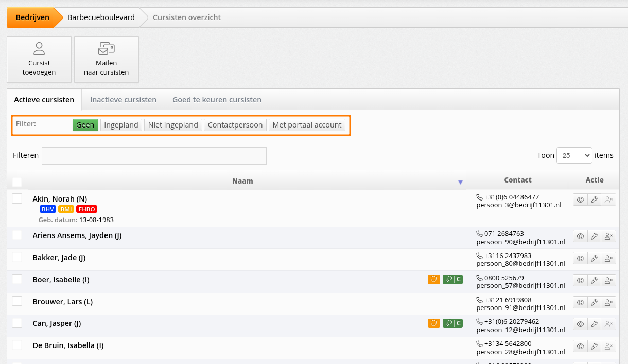Select checkbox for De Bruin, Isabella
Image resolution: width=628 pixels, height=364 pixels.
[17, 345]
